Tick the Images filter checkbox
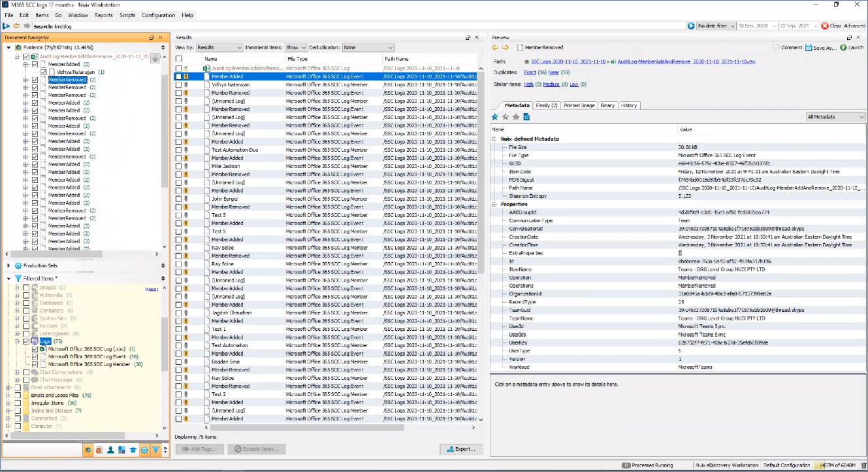 click(x=26, y=287)
